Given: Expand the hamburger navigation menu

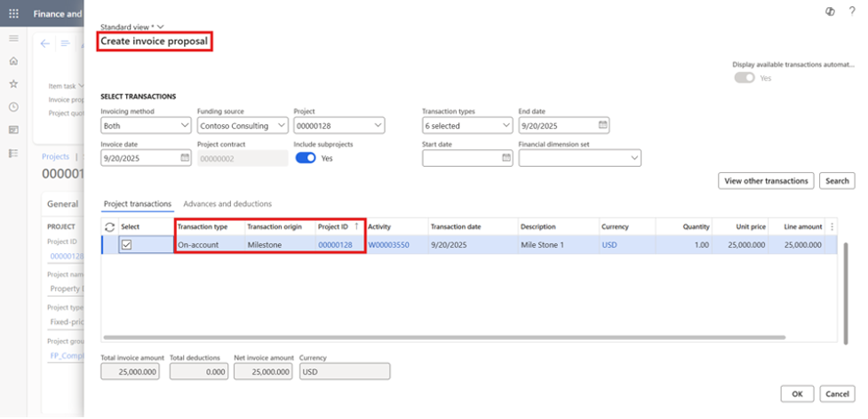Looking at the screenshot, I should 14,38.
